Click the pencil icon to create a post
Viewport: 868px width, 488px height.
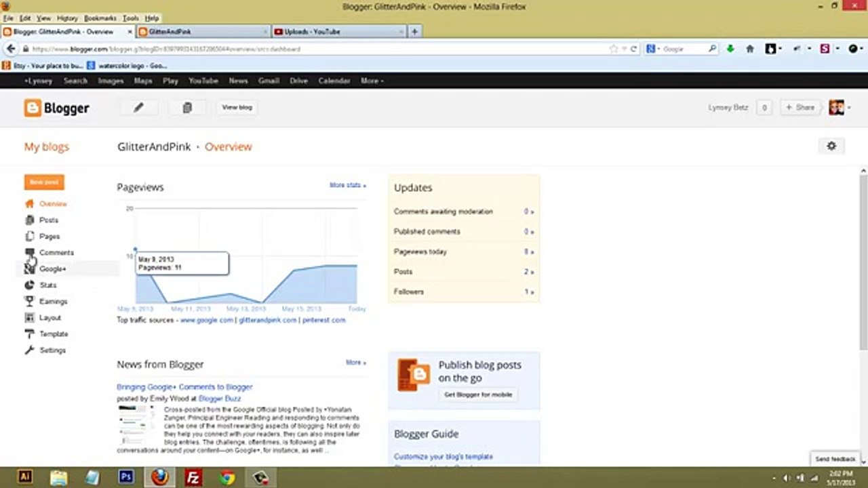138,108
